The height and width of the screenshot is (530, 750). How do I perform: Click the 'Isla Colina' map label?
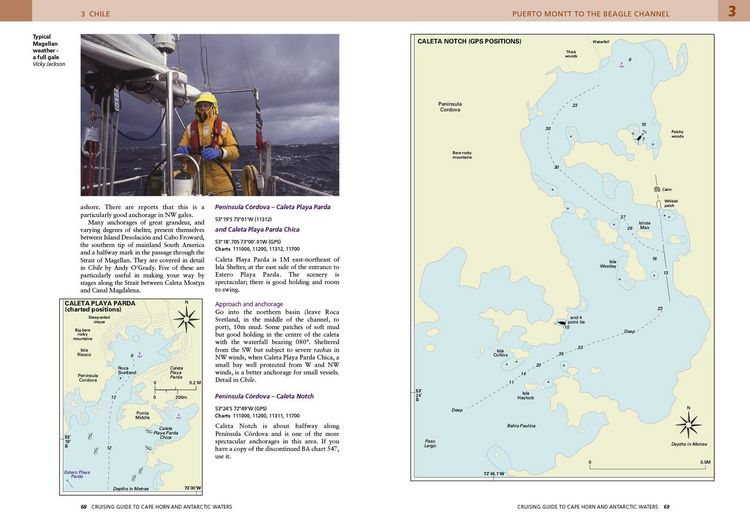[501, 353]
